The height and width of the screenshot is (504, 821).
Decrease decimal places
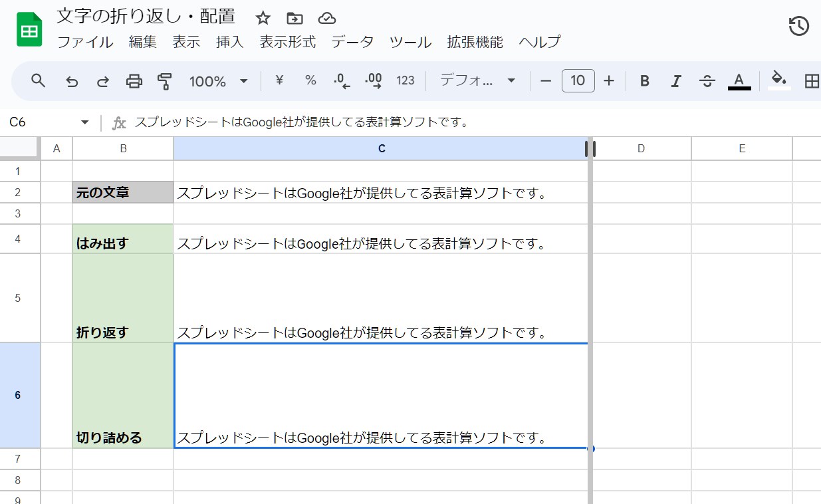click(x=340, y=80)
